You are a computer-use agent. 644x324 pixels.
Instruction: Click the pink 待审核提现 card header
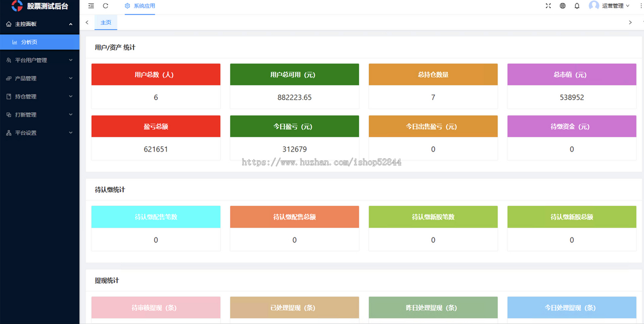pyautogui.click(x=156, y=308)
